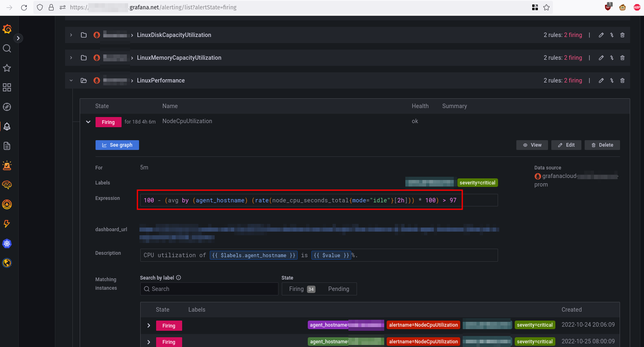Image resolution: width=644 pixels, height=347 pixels.
Task: Click the grafanacloud prom data source link
Action: click(x=576, y=180)
